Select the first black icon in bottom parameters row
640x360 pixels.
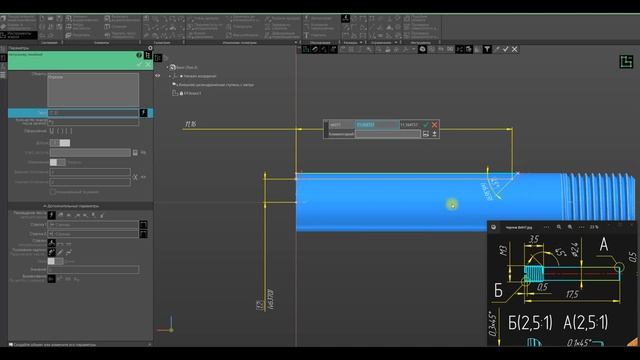(51, 279)
